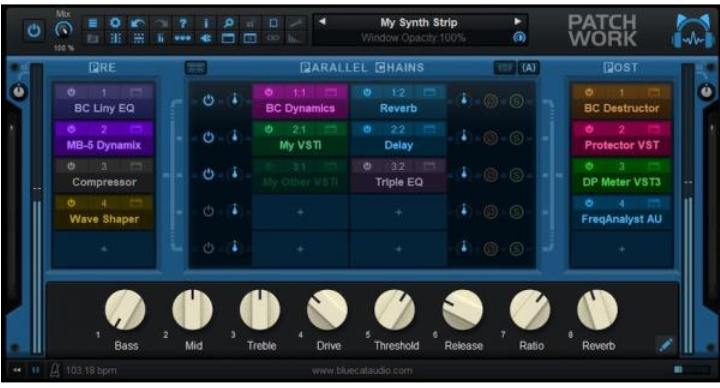This screenshot has width=720, height=388.
Task: Bypass MB-5 Dynamix plug-in power button
Action: pyautogui.click(x=71, y=129)
